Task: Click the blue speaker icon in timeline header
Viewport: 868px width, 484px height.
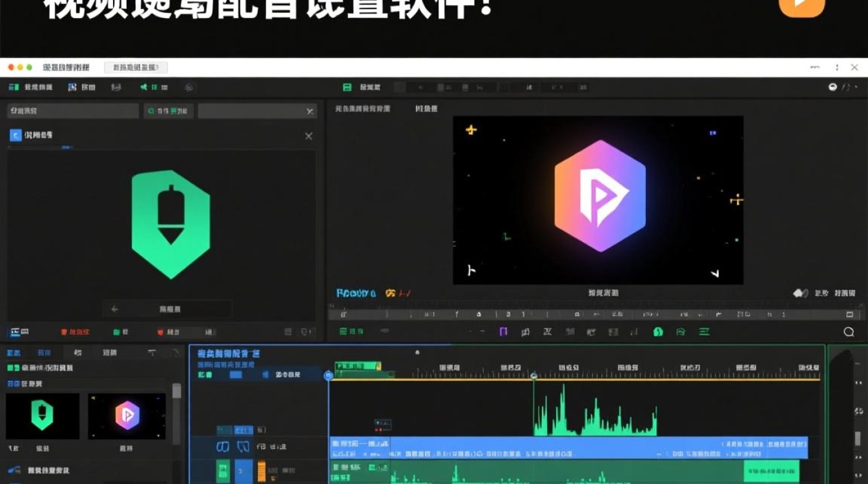Action: [x=265, y=374]
